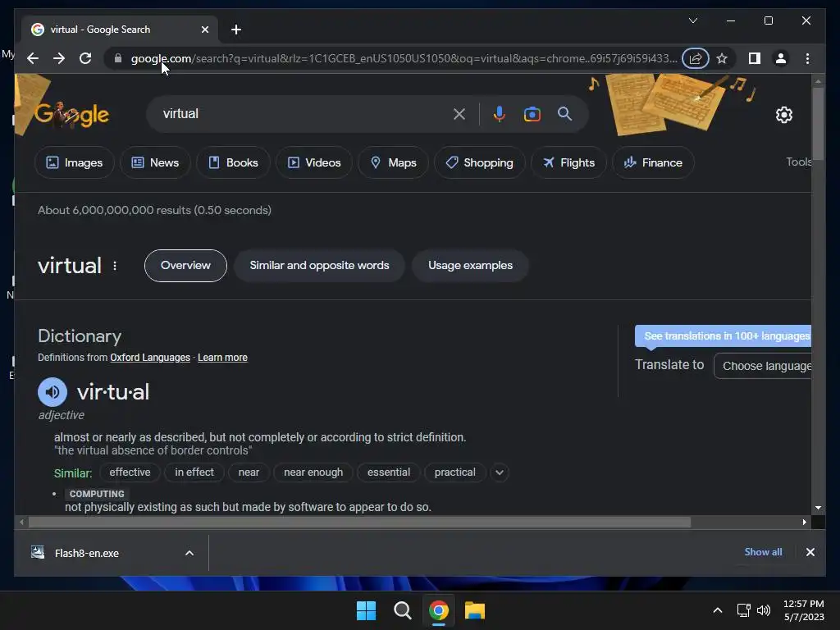
Task: Filter results by Images
Action: coord(75,162)
